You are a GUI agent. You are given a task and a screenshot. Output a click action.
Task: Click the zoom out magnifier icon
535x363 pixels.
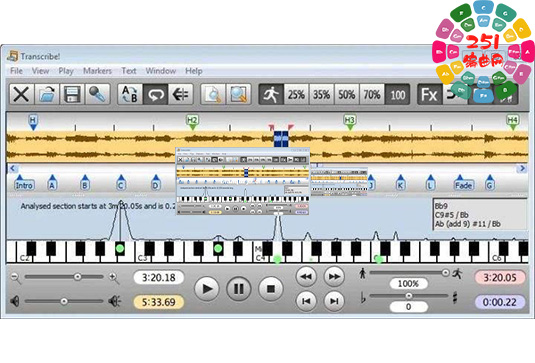click(x=16, y=278)
